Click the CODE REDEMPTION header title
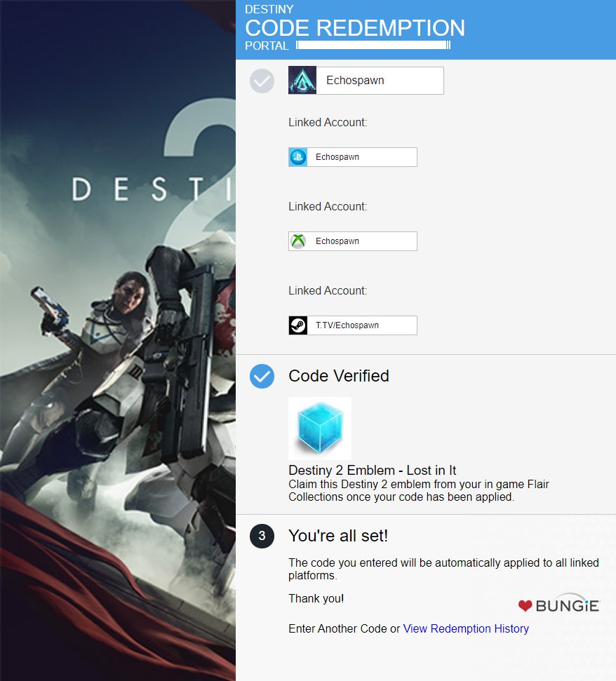Image resolution: width=616 pixels, height=681 pixels. 355,28
